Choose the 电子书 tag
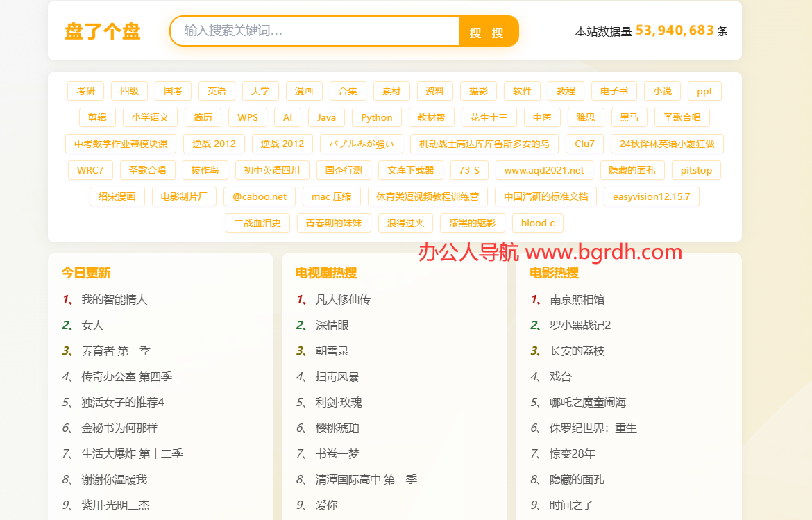 614,91
